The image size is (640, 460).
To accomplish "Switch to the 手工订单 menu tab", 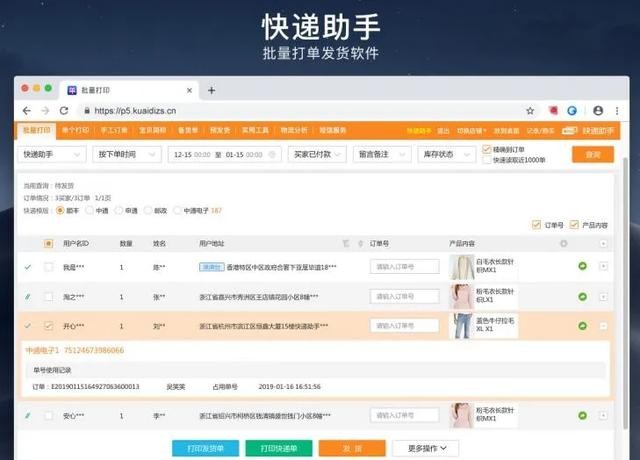I will pos(115,130).
